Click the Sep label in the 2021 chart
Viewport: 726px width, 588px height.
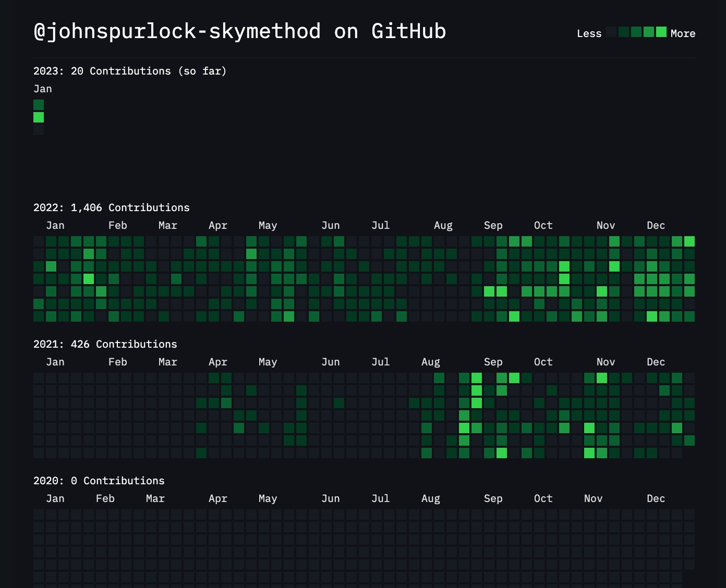pyautogui.click(x=493, y=362)
